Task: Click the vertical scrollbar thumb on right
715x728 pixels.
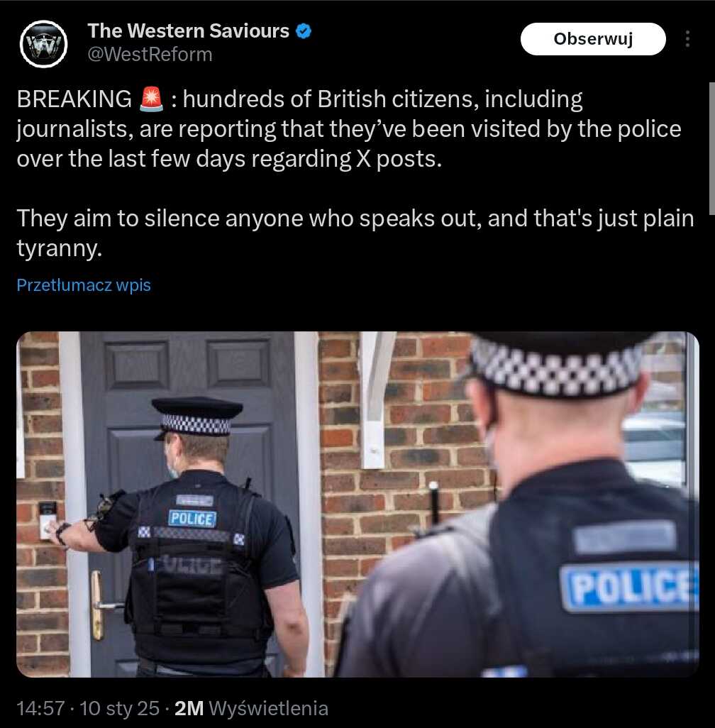Action: pyautogui.click(x=711, y=148)
